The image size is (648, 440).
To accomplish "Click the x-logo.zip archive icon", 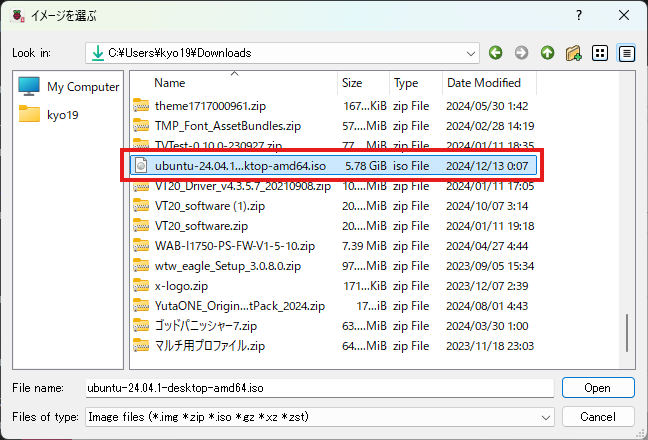I will (141, 286).
